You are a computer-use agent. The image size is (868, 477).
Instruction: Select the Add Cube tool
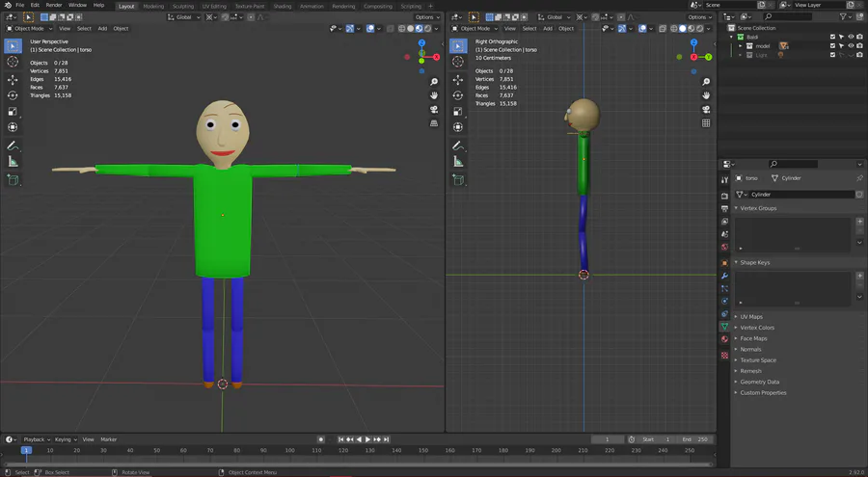pos(13,180)
